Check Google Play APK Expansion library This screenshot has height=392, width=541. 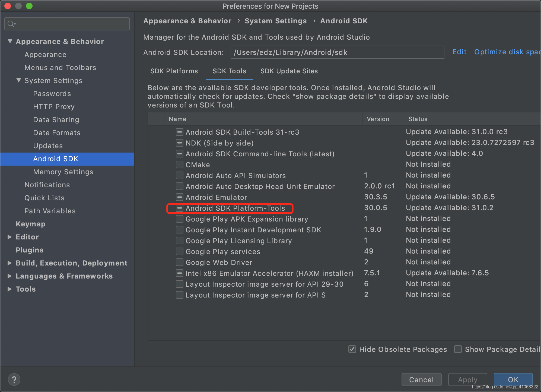pos(179,219)
